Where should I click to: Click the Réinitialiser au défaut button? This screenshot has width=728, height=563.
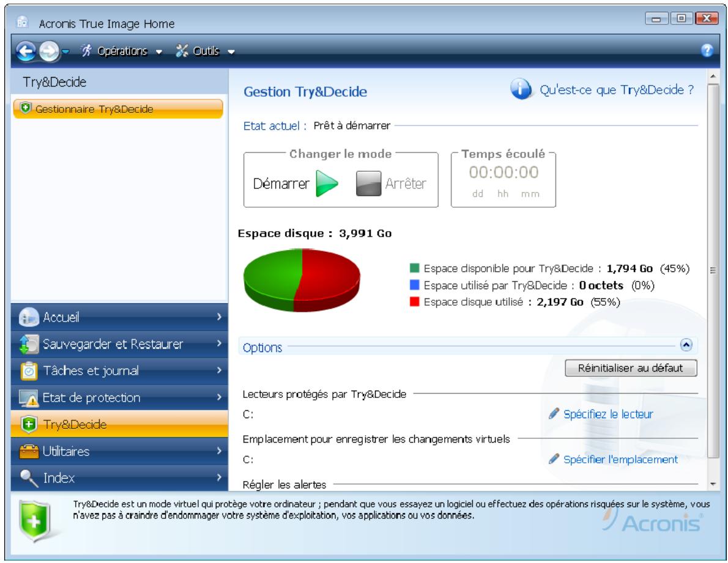(631, 368)
